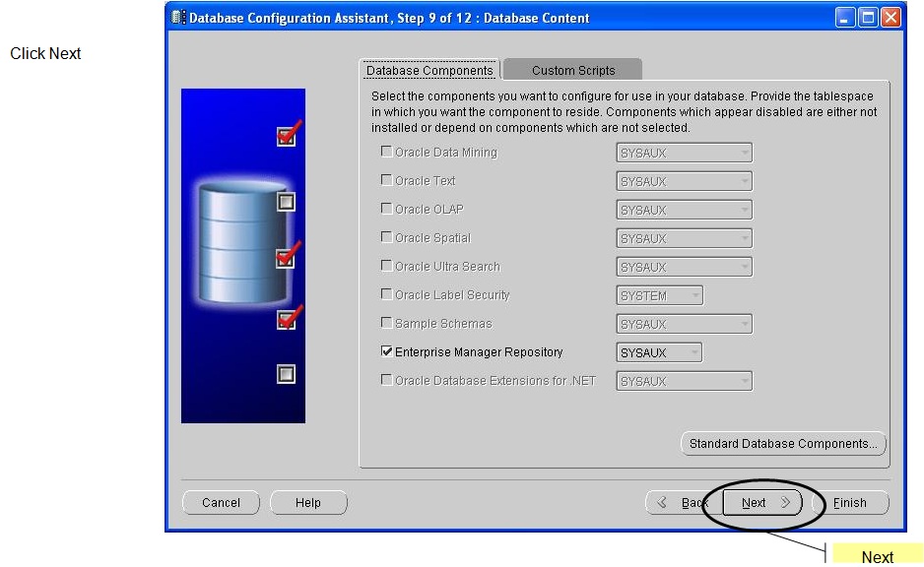Click the Sample Schemas checkbox

(386, 323)
